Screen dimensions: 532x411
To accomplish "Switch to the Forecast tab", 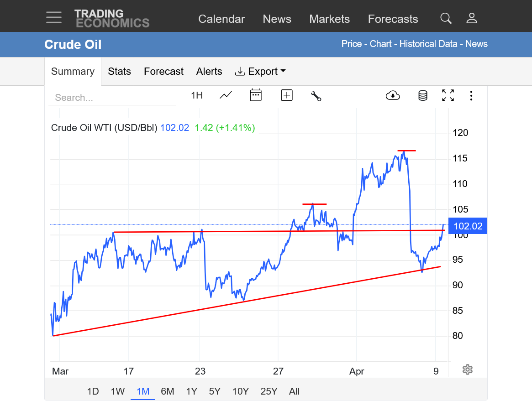I will point(163,72).
